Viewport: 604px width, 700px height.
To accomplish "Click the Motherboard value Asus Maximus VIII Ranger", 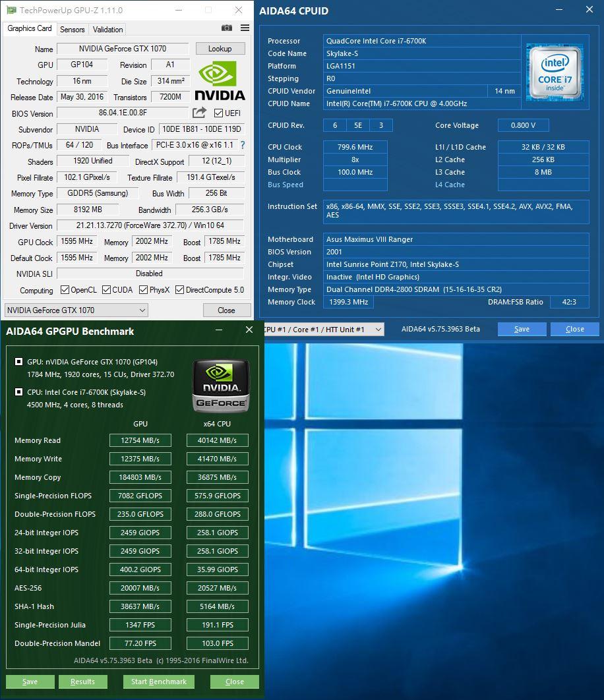I will click(x=456, y=239).
